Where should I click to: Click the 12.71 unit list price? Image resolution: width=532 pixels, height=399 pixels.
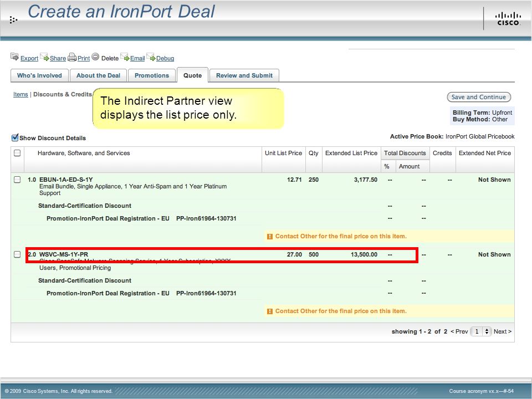294,180
